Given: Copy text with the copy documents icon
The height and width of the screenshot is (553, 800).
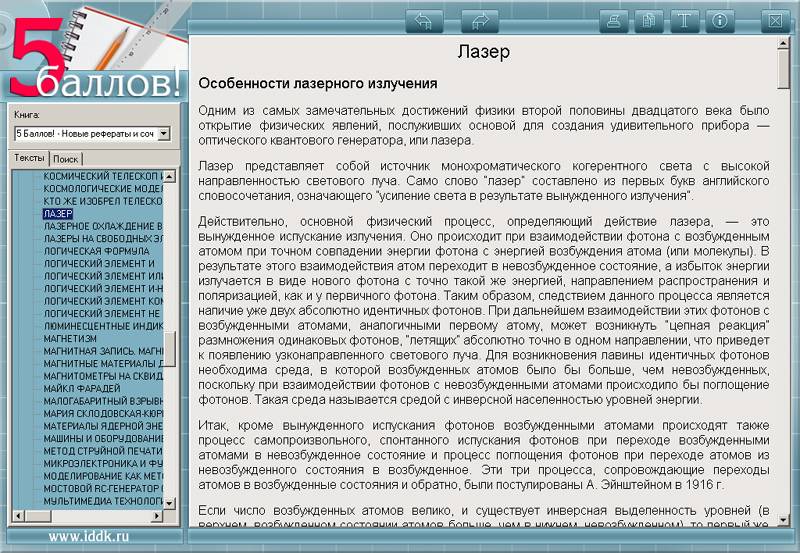Looking at the screenshot, I should [x=649, y=21].
